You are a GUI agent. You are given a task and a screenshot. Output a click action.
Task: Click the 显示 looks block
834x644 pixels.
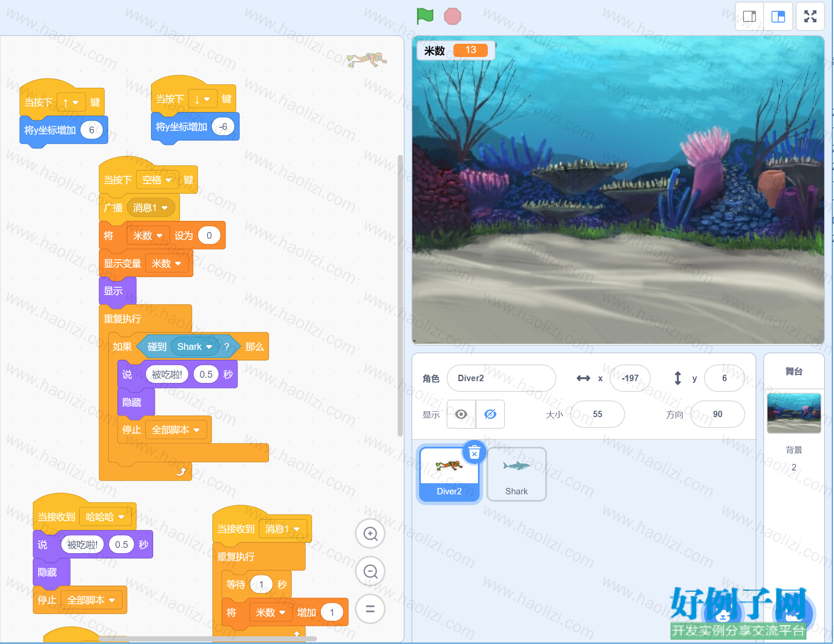pyautogui.click(x=118, y=291)
